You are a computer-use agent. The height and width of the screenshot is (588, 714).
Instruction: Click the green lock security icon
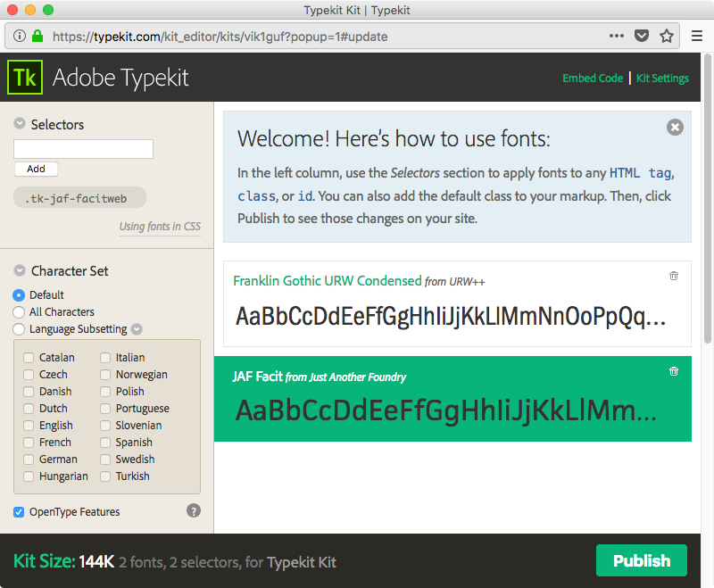tap(37, 36)
